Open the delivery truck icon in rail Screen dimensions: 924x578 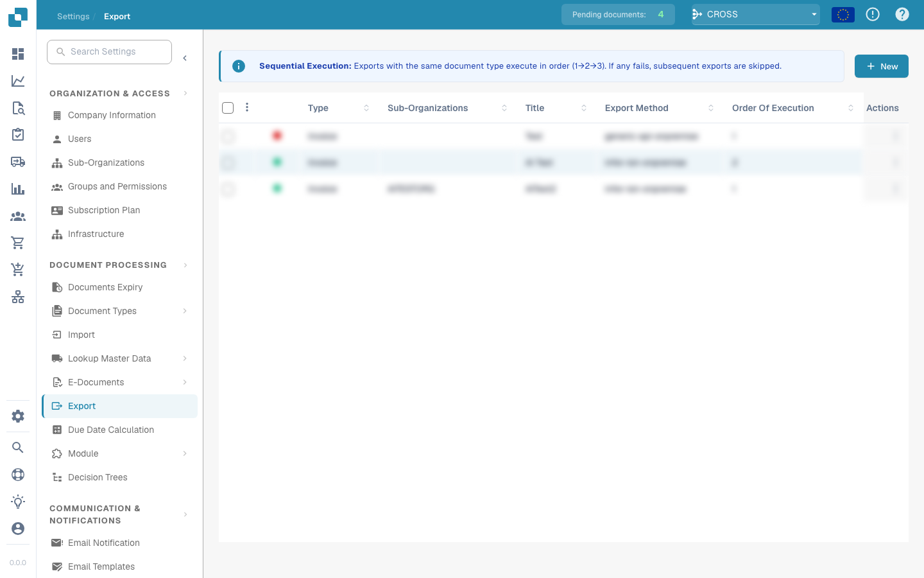pos(18,162)
